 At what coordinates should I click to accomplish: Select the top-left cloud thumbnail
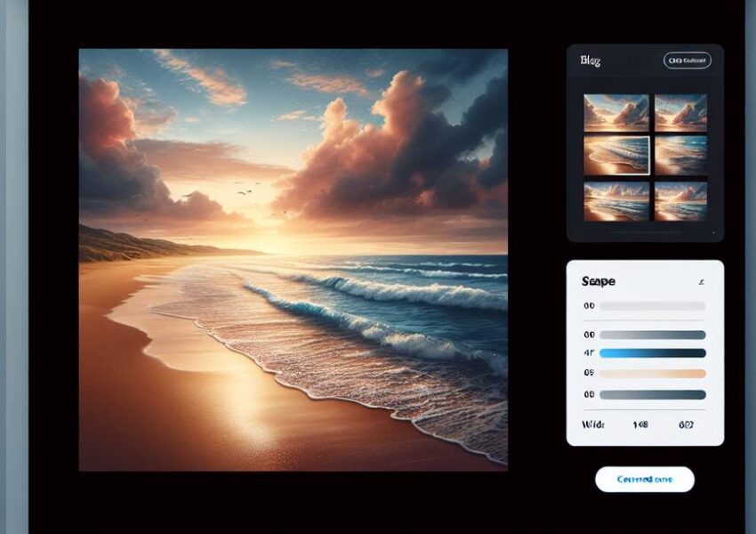pos(616,113)
